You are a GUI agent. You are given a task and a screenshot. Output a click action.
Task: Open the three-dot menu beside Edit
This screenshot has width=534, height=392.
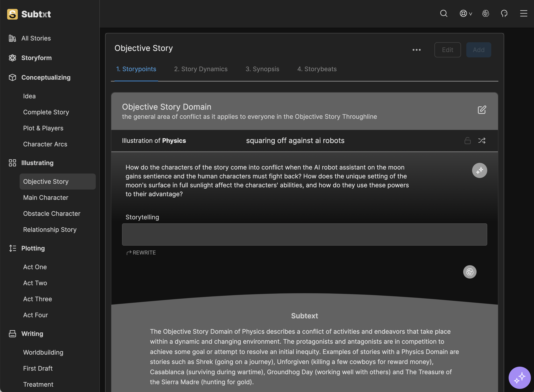[416, 50]
